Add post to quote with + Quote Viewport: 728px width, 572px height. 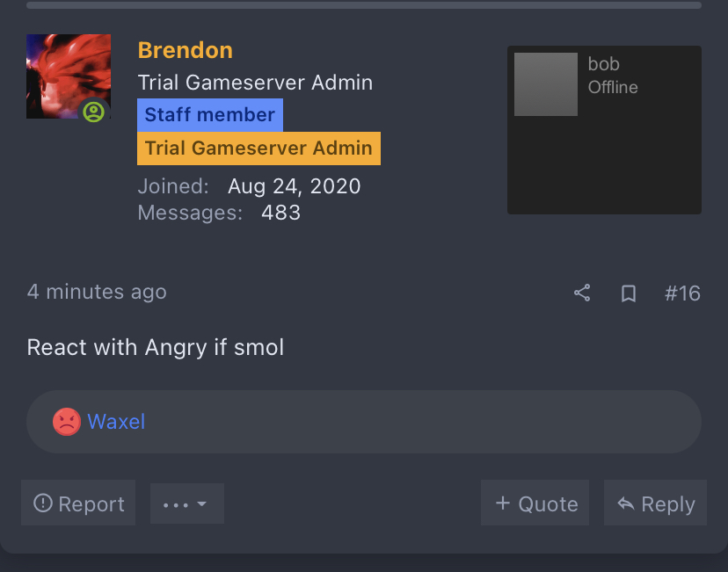click(x=535, y=503)
